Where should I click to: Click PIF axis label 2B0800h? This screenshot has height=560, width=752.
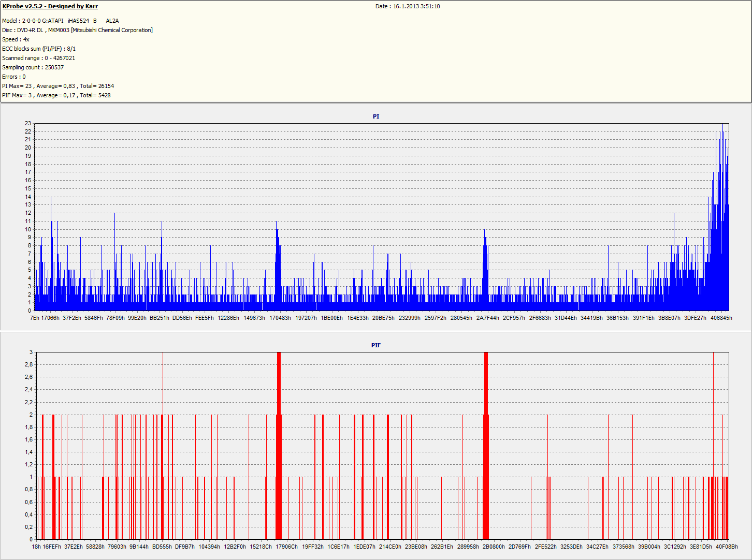(x=494, y=547)
